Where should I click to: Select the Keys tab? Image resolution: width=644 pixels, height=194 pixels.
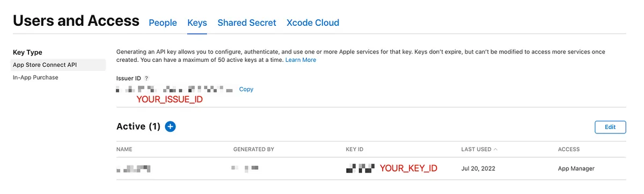pos(197,23)
